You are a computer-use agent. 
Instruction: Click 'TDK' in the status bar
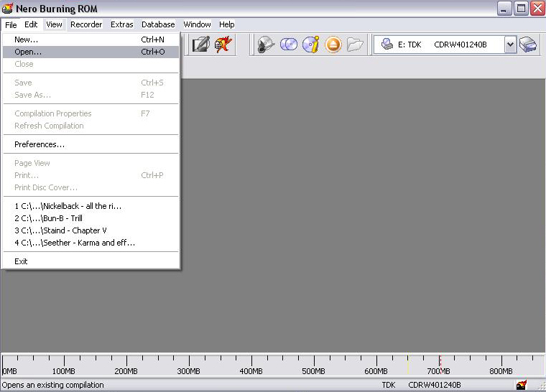click(389, 385)
